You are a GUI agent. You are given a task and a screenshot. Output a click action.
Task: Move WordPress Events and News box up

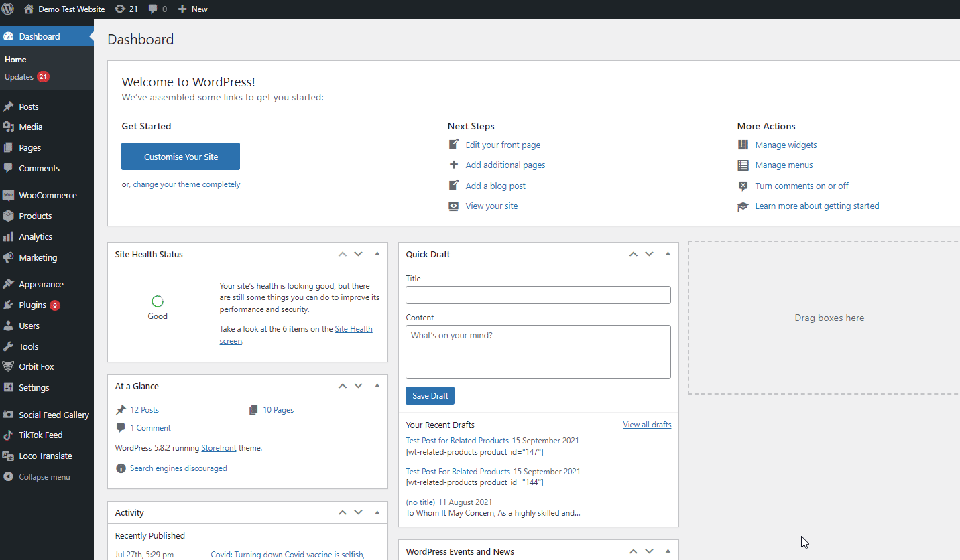click(633, 551)
